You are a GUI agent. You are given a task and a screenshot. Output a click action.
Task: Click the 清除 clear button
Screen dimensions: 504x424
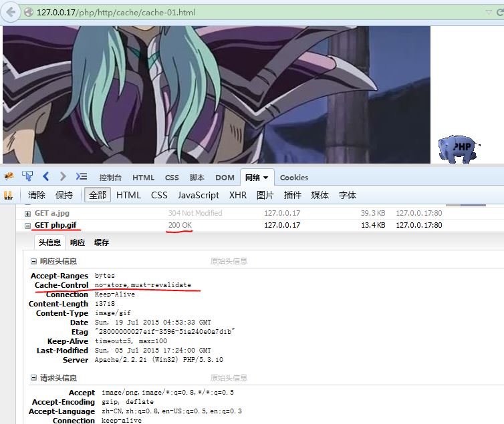(37, 195)
